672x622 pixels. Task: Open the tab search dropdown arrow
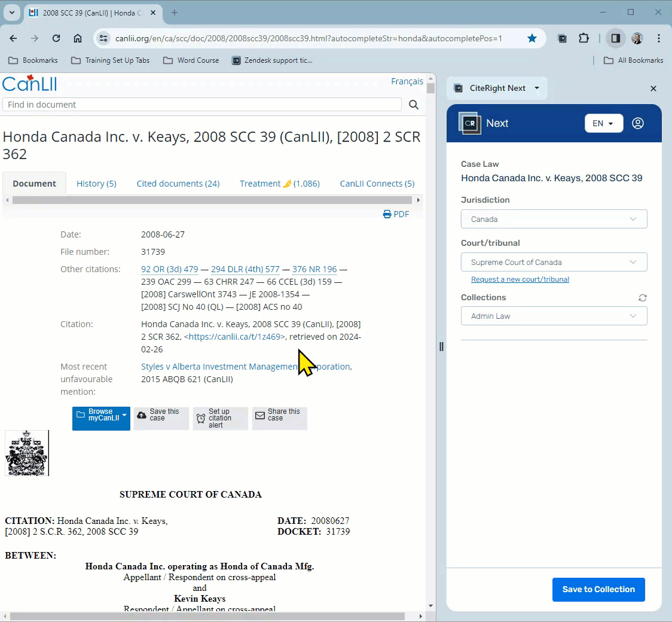pyautogui.click(x=12, y=13)
